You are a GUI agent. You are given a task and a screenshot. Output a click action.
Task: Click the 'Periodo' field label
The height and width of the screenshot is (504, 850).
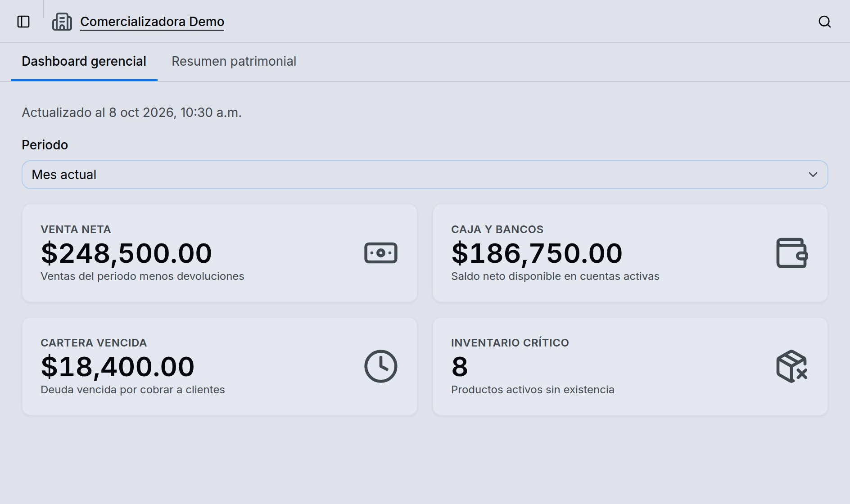point(45,145)
